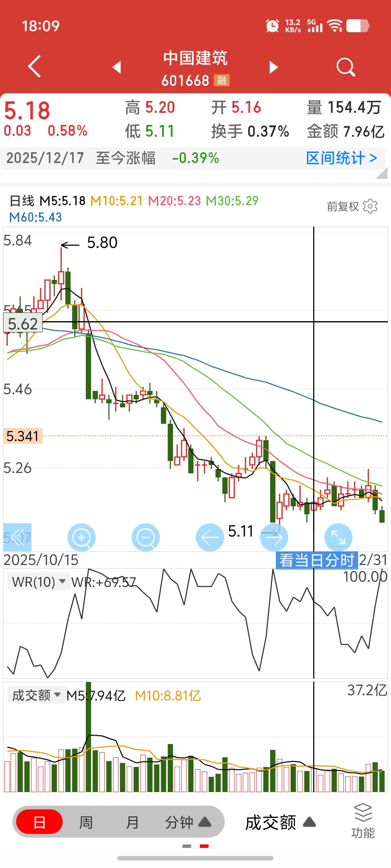This screenshot has height=868, width=391.
Task: Tap 至今涨幅 -0.39% value
Action: 196,158
